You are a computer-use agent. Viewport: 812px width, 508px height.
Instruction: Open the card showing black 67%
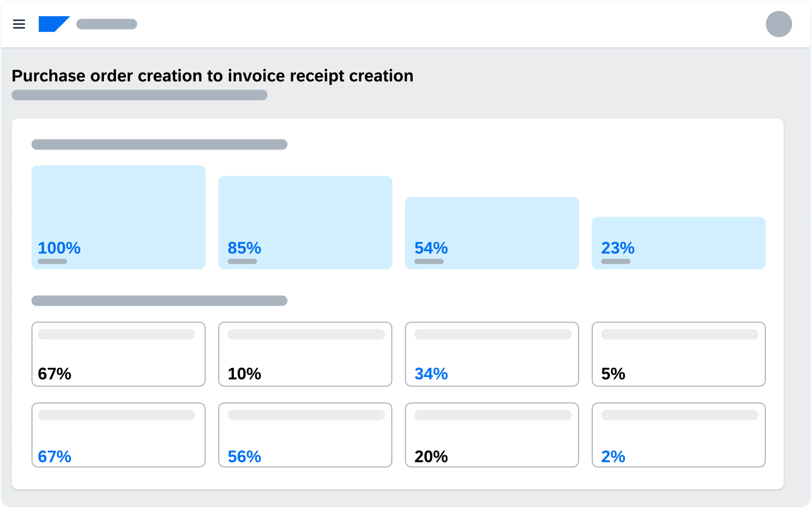coord(118,354)
